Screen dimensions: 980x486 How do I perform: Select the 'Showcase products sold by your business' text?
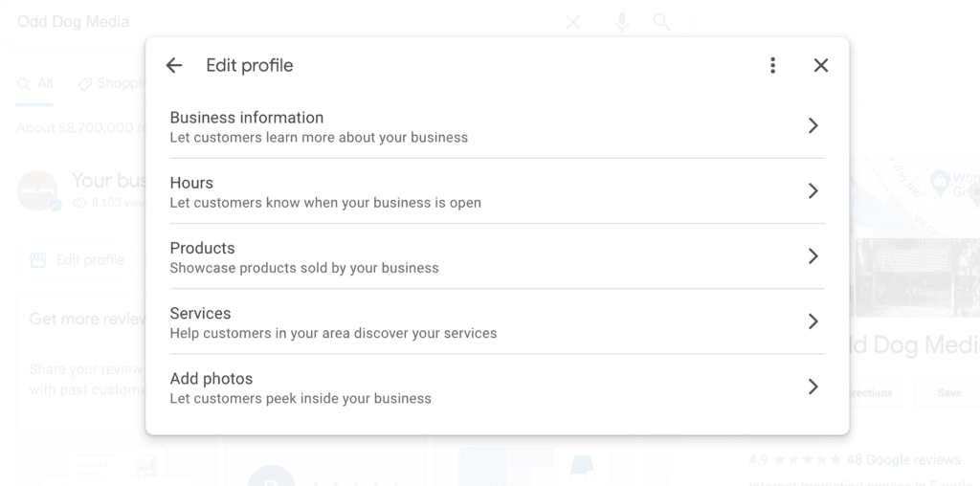click(304, 268)
